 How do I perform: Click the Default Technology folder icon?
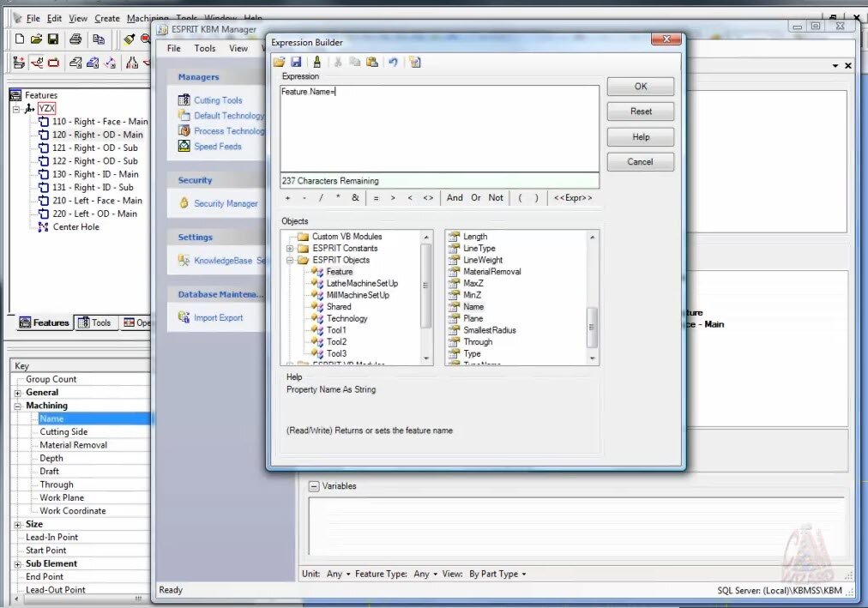184,115
